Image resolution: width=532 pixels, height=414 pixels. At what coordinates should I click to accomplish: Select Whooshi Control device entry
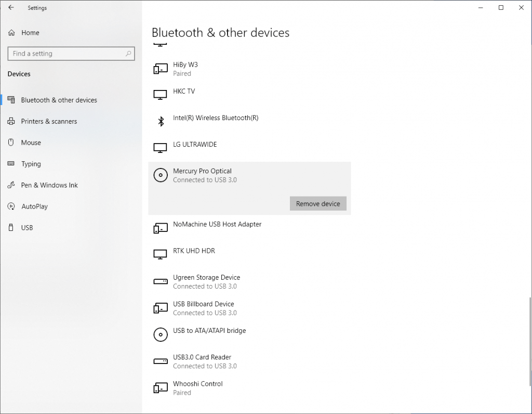pyautogui.click(x=249, y=388)
